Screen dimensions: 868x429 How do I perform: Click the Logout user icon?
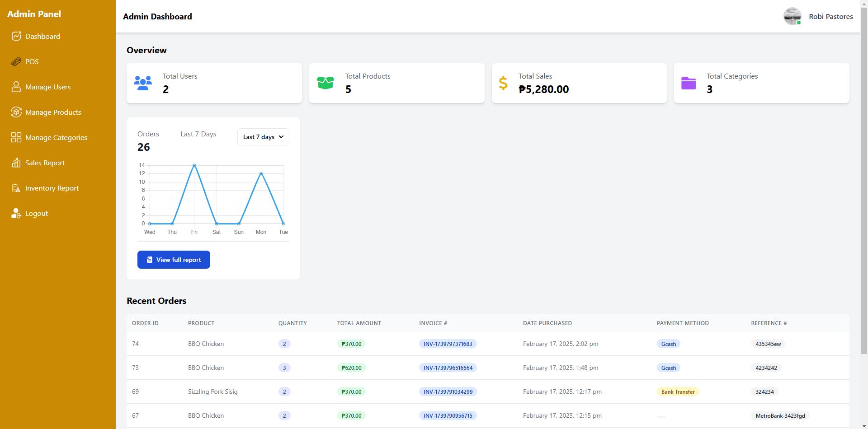pos(16,213)
